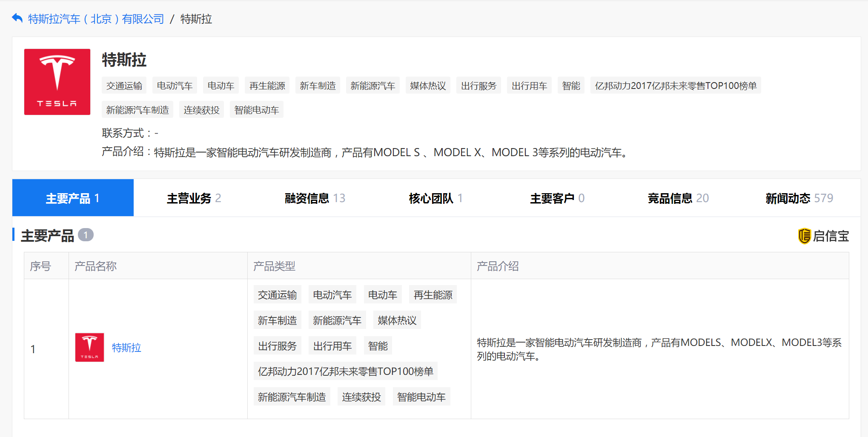This screenshot has width=868, height=437.
Task: Click 出行用车 in the 产品类型 cell
Action: tap(332, 346)
